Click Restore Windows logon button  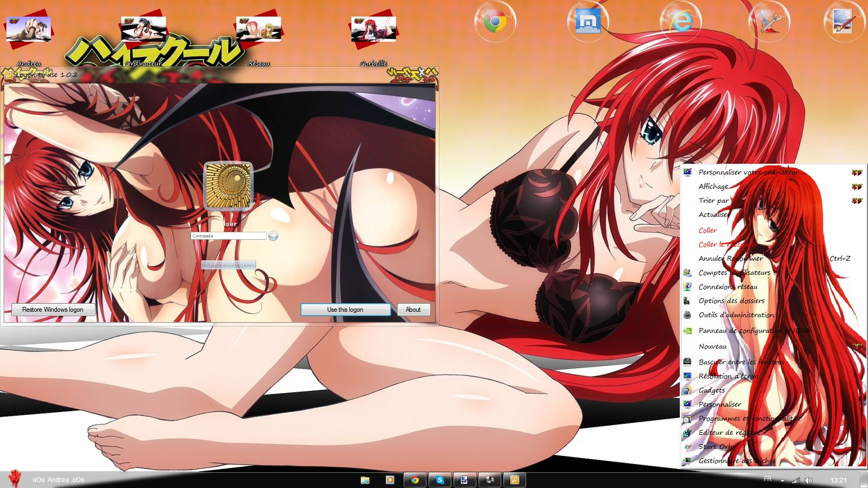coord(53,310)
